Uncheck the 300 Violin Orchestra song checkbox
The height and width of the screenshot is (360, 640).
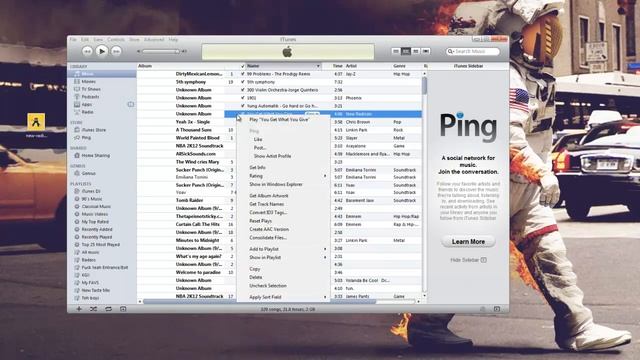[243, 90]
